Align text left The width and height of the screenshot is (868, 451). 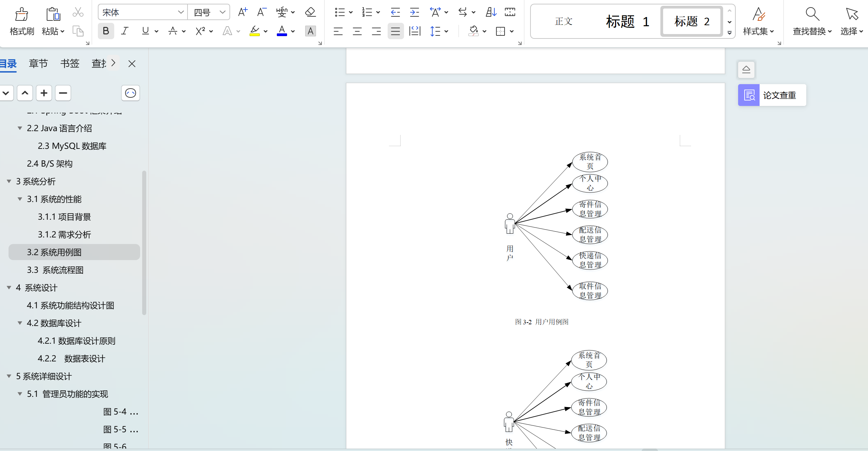(338, 31)
